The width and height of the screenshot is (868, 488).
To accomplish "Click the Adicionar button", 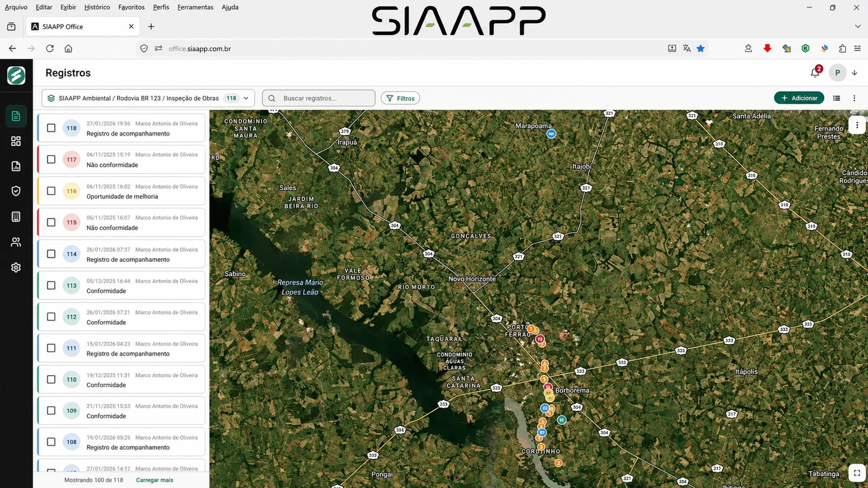I will [799, 98].
